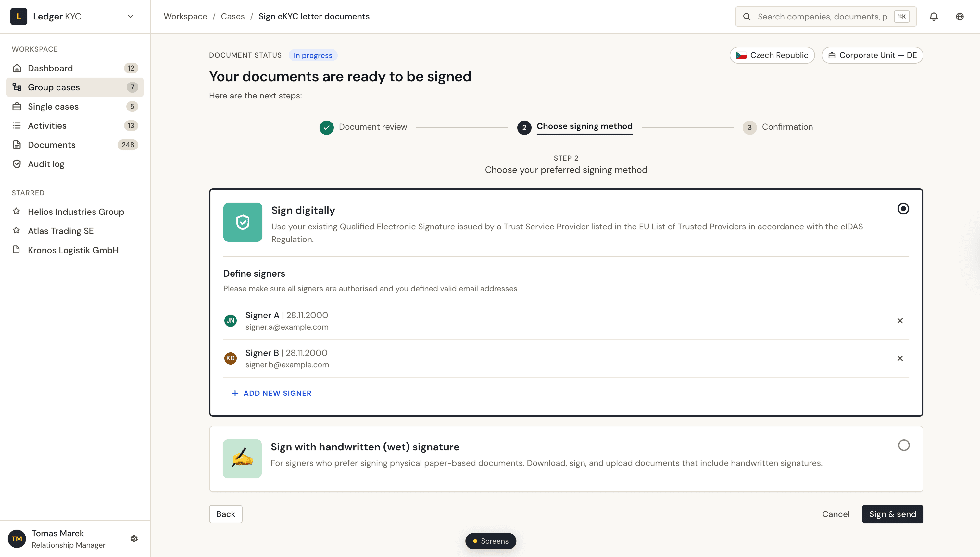Remove Signer A with the X icon
Image resolution: width=980 pixels, height=557 pixels.
(x=900, y=320)
